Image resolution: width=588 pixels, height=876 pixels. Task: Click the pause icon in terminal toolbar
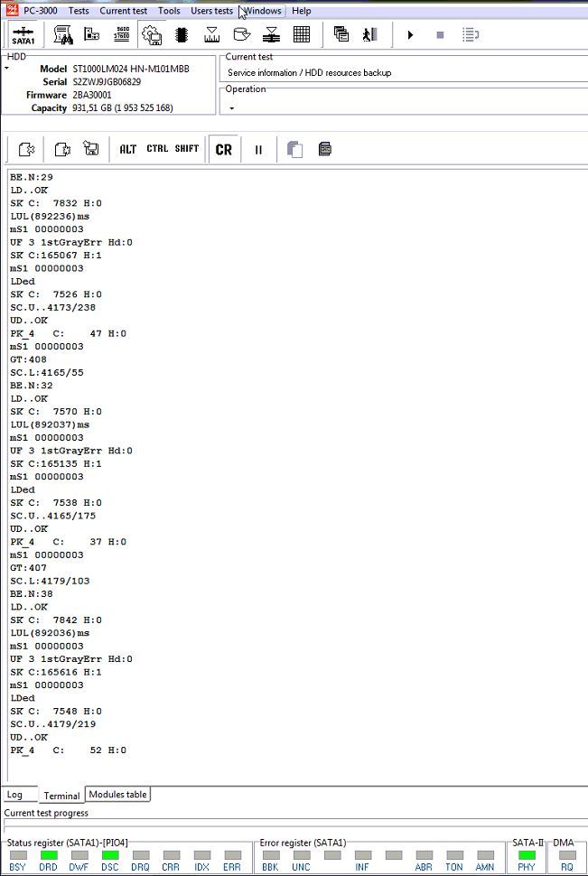point(258,150)
